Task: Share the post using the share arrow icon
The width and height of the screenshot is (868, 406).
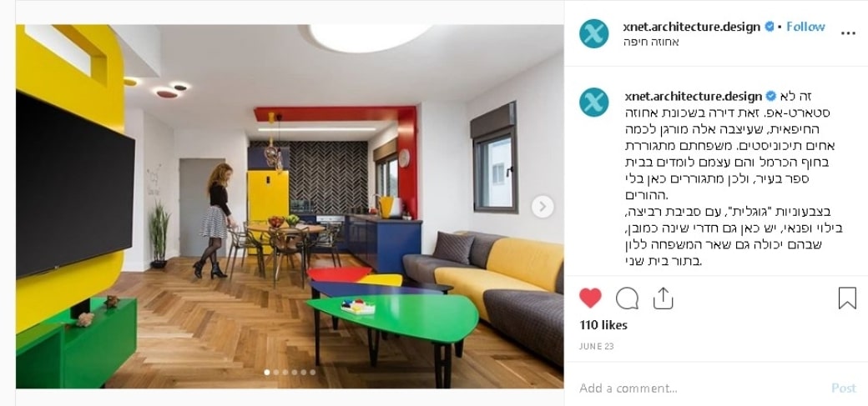Action: pyautogui.click(x=663, y=298)
